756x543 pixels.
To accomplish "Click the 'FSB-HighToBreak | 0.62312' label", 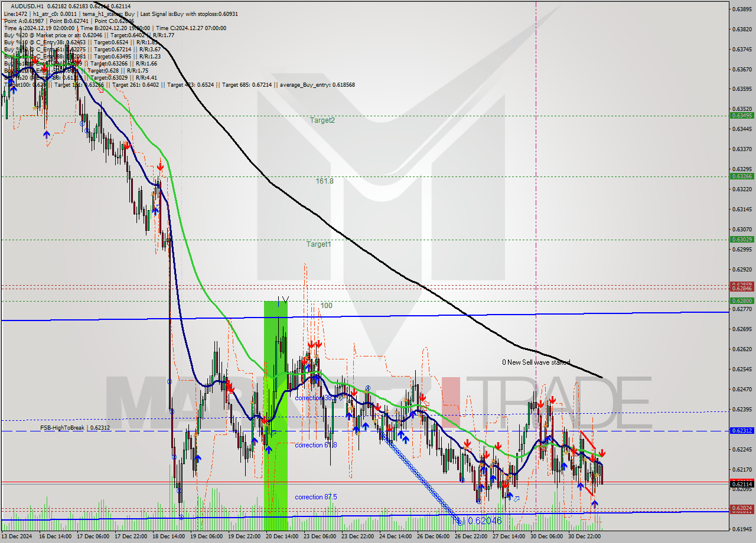I will (x=75, y=427).
